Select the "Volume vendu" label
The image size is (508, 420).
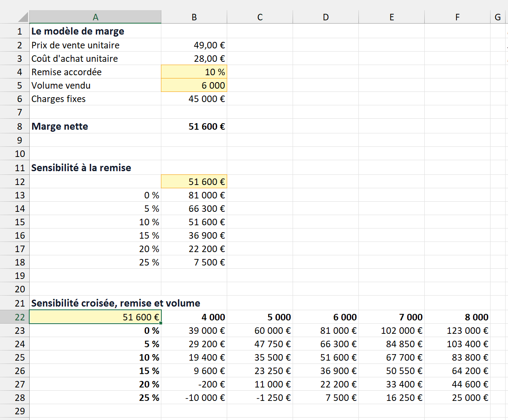pos(61,85)
